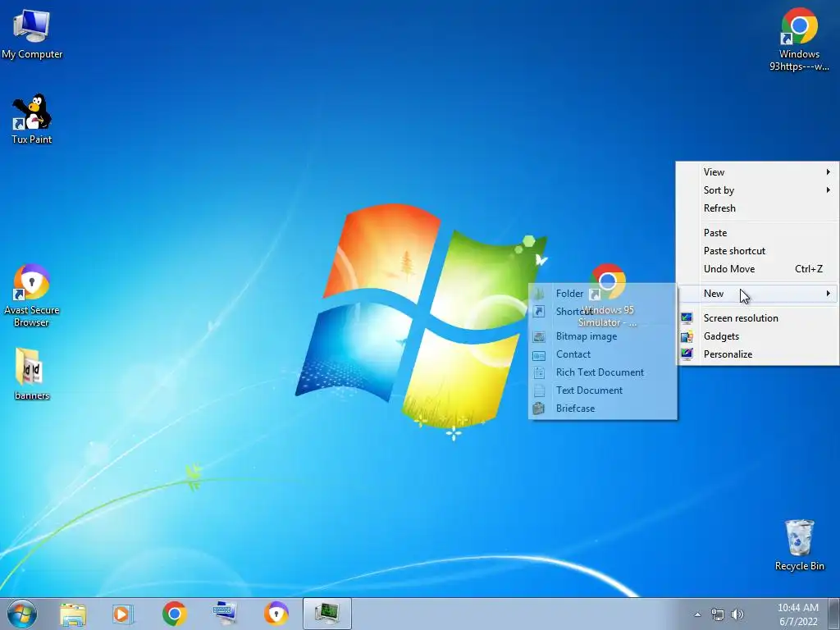Screen dimensions: 840x630
Task: Open the clock showing 10:44 AM
Action: click(797, 614)
